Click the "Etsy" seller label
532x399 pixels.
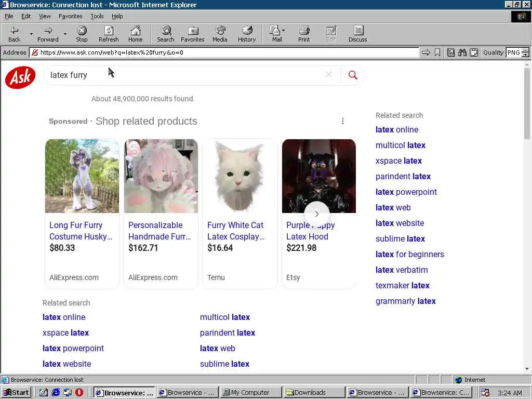(293, 277)
